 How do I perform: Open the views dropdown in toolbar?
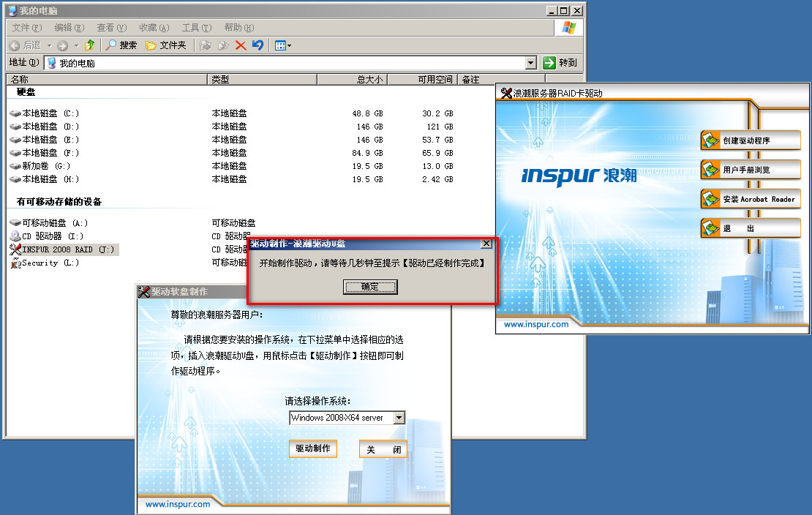(x=283, y=45)
